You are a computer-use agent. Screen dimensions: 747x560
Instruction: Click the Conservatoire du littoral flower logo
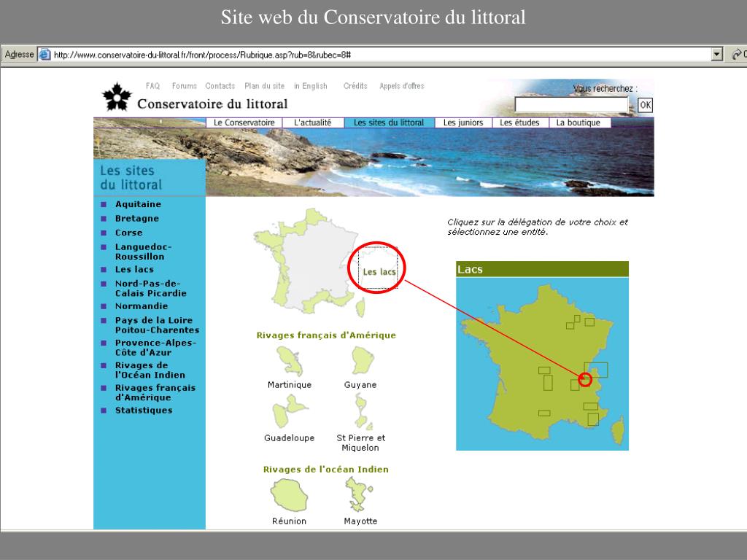click(117, 97)
